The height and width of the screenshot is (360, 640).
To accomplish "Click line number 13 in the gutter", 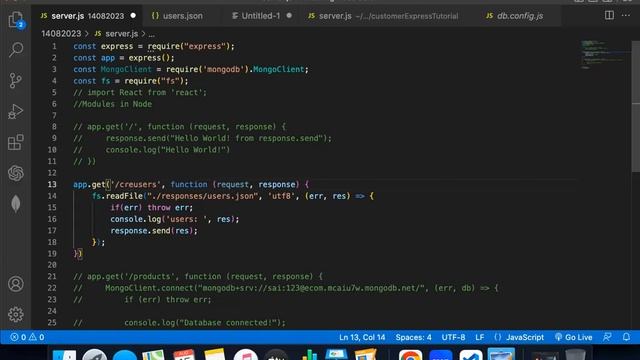I will (52, 184).
